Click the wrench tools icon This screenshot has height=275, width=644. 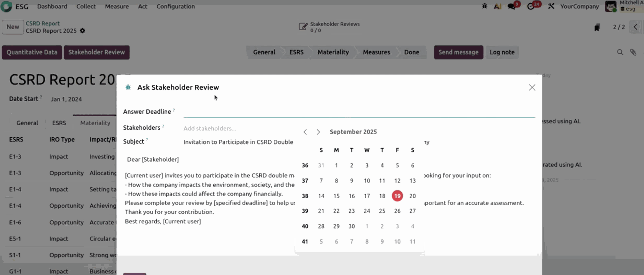tap(551, 6)
